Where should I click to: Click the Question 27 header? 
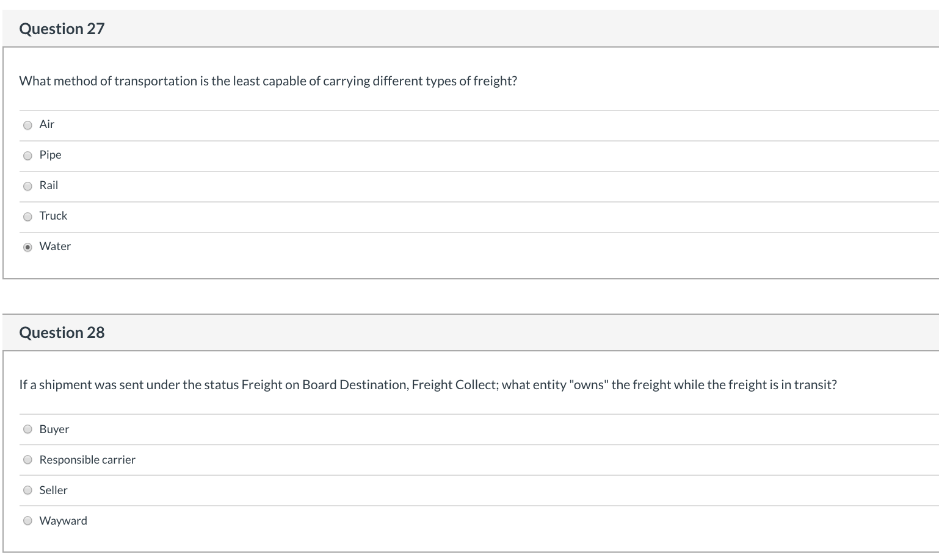(x=61, y=28)
